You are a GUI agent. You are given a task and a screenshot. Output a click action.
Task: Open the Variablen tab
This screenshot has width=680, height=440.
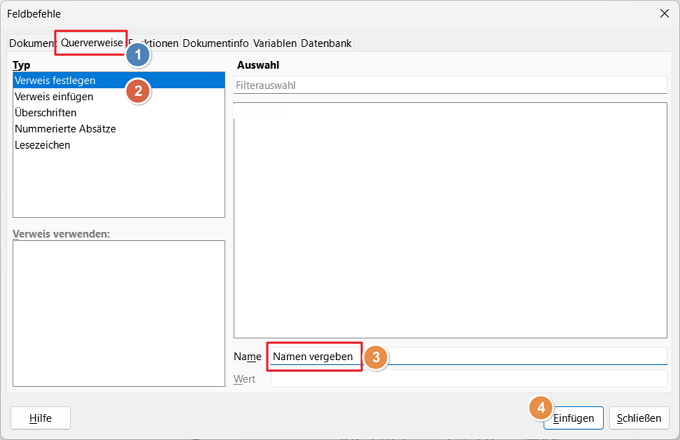click(274, 43)
